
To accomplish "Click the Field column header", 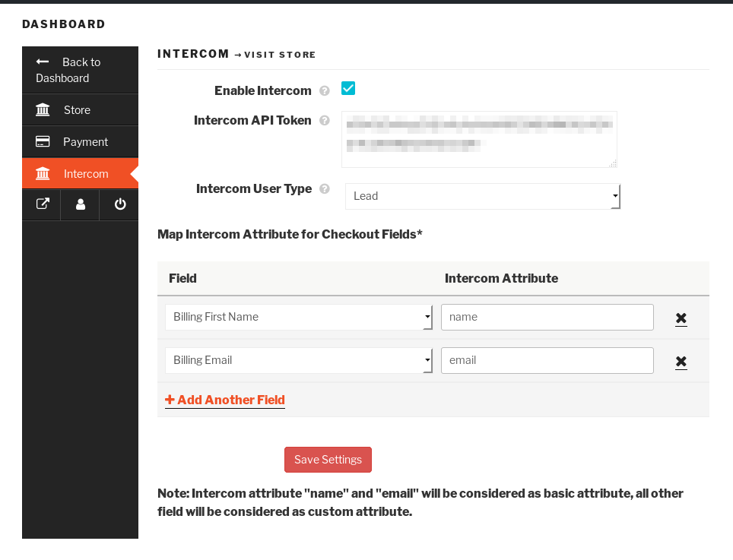I will [x=182, y=278].
